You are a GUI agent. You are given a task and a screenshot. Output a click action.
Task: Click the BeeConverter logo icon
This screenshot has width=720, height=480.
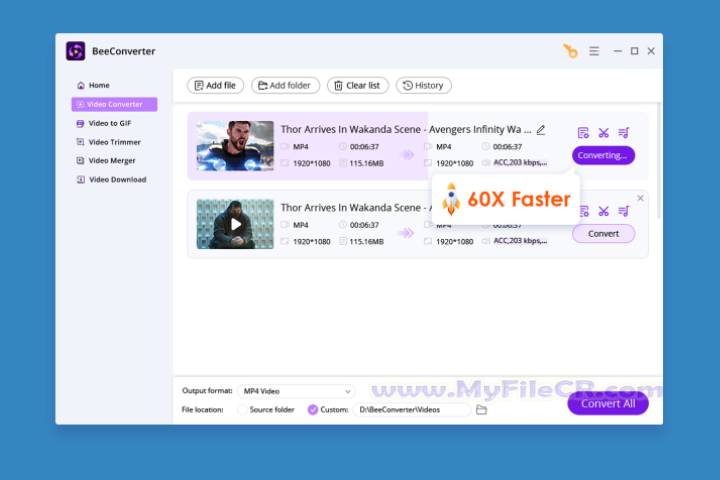75,51
